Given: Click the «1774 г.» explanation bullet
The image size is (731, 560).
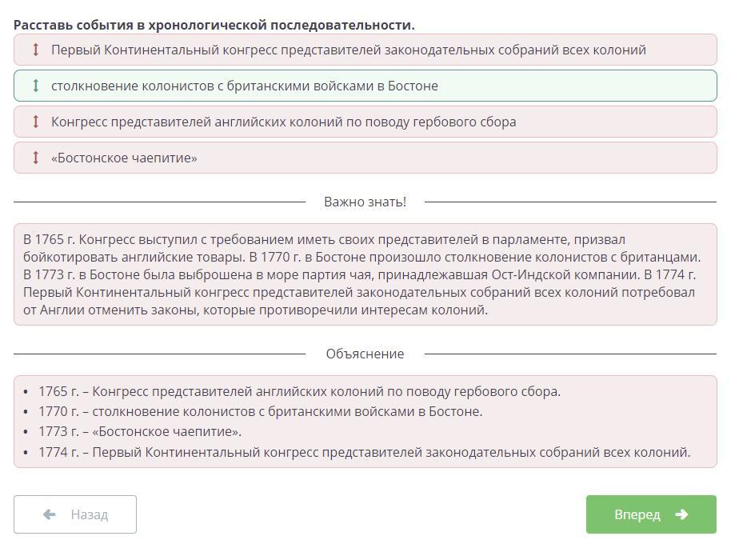Looking at the screenshot, I should (x=364, y=452).
